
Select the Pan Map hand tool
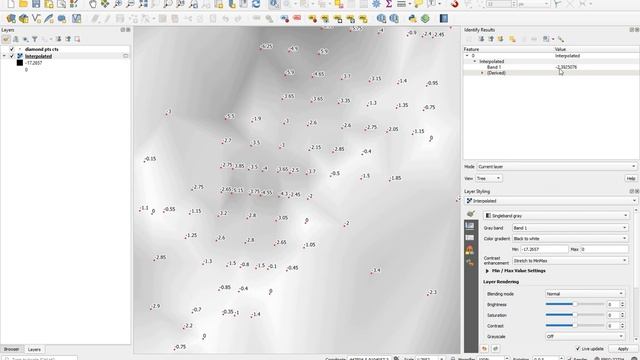tap(93, 4)
